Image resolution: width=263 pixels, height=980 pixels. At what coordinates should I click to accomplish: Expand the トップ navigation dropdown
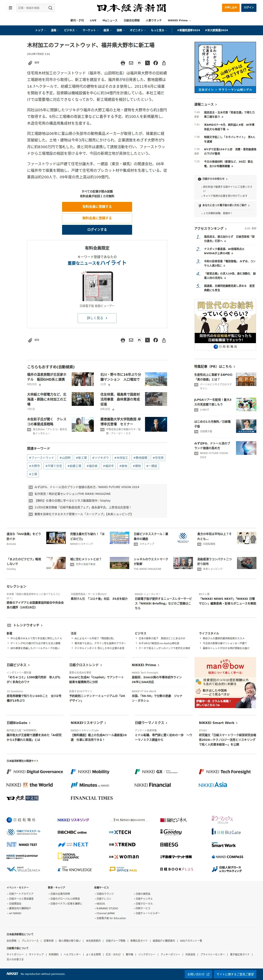tap(40, 30)
